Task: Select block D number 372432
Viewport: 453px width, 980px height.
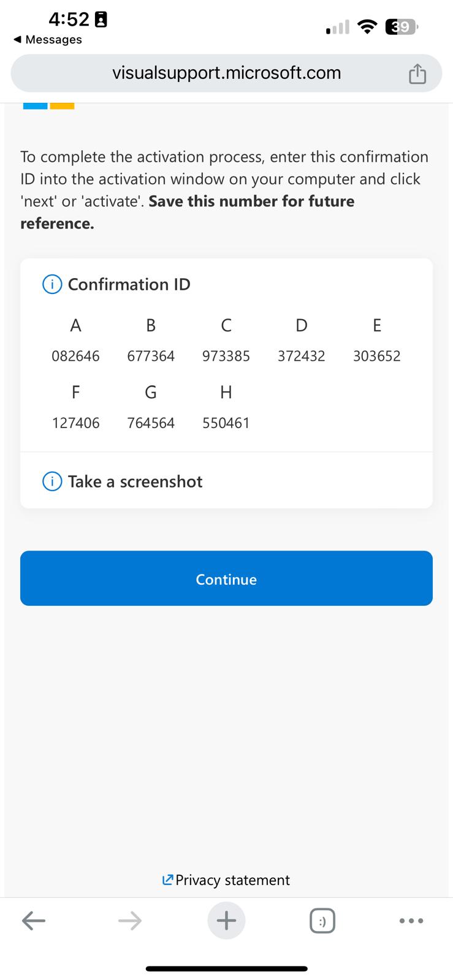Action: [x=302, y=356]
